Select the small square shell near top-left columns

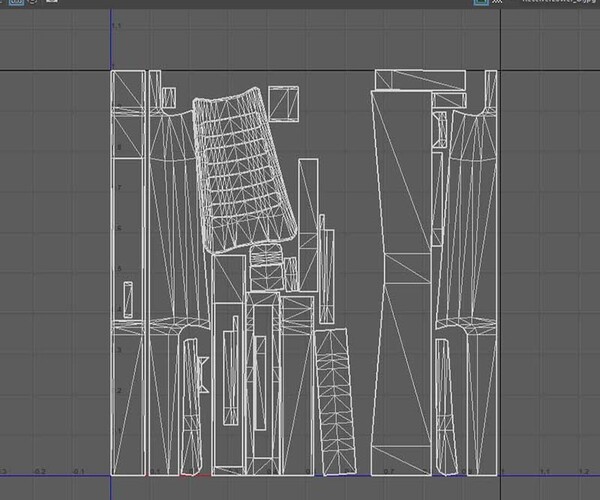point(168,97)
